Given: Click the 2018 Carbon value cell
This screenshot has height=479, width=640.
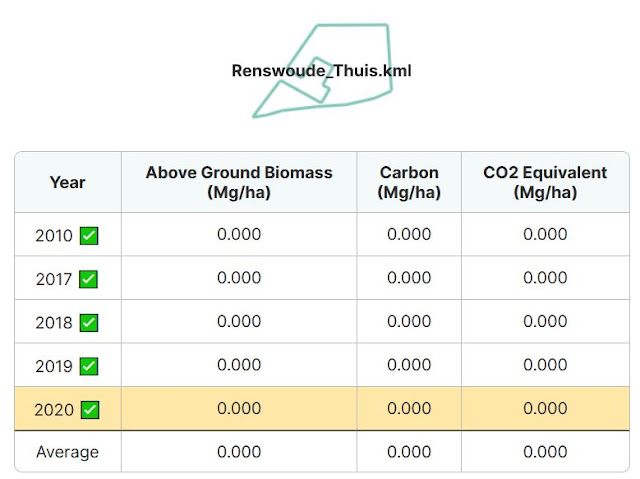Looking at the screenshot, I should 409,322.
